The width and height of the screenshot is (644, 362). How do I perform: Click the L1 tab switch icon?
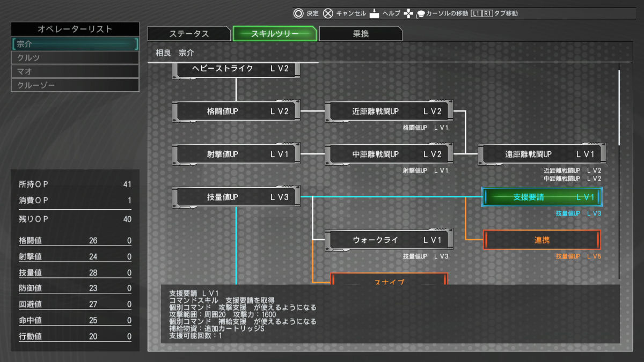point(475,13)
